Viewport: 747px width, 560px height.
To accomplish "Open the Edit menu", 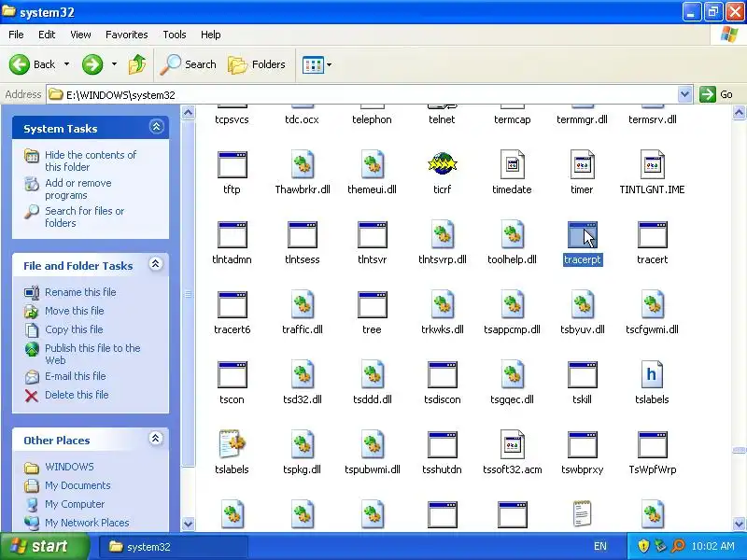I will point(47,35).
